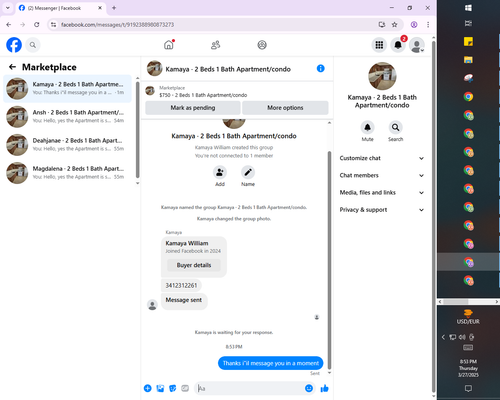The image size is (500, 400).
Task: Open more actions plus icon in composer
Action: (x=147, y=388)
